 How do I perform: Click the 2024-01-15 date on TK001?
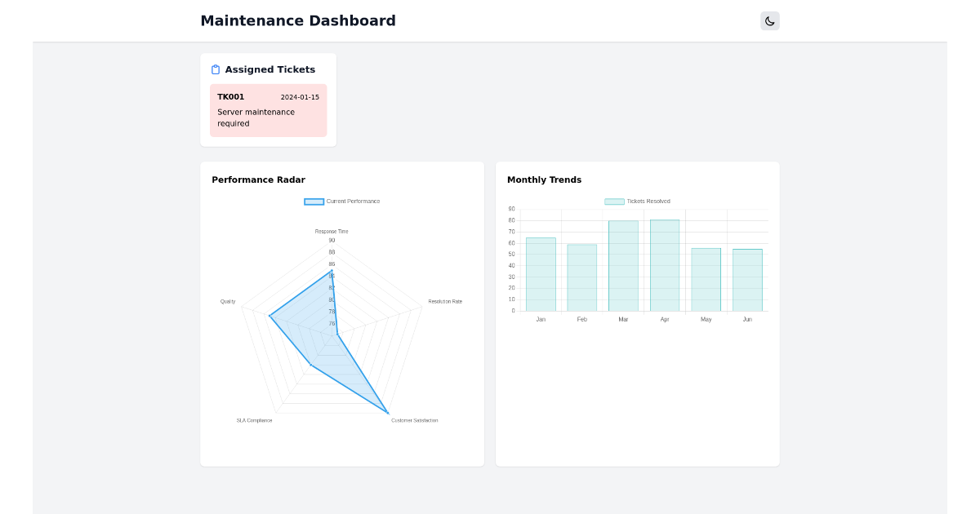299,96
